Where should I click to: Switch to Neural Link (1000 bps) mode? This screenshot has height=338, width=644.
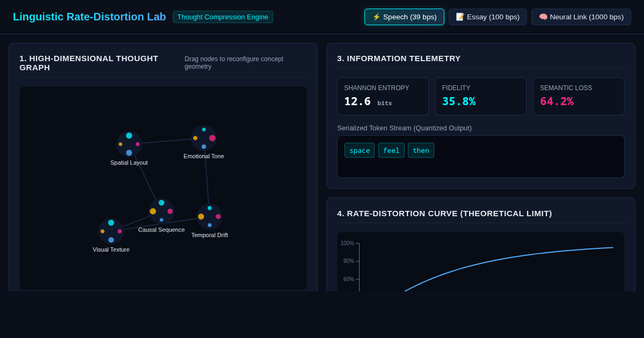(x=581, y=17)
